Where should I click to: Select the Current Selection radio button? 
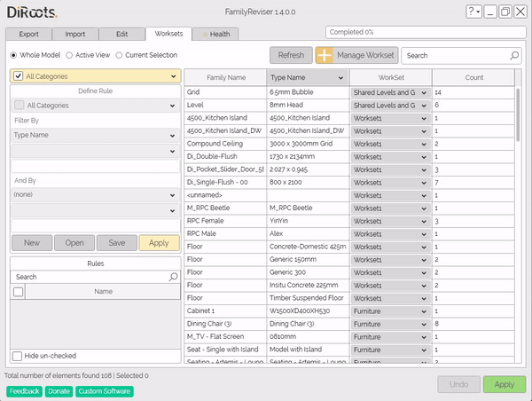[119, 55]
